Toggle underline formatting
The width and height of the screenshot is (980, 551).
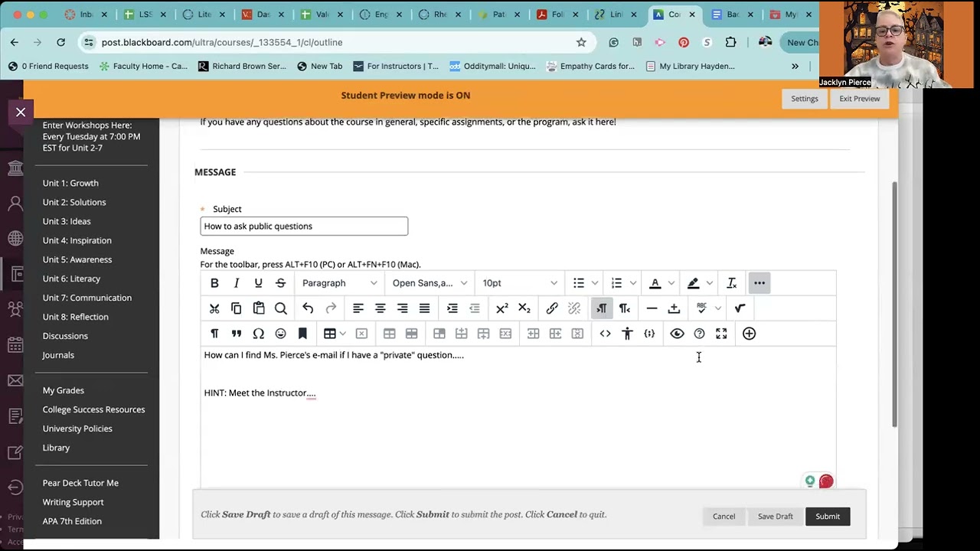coord(258,283)
